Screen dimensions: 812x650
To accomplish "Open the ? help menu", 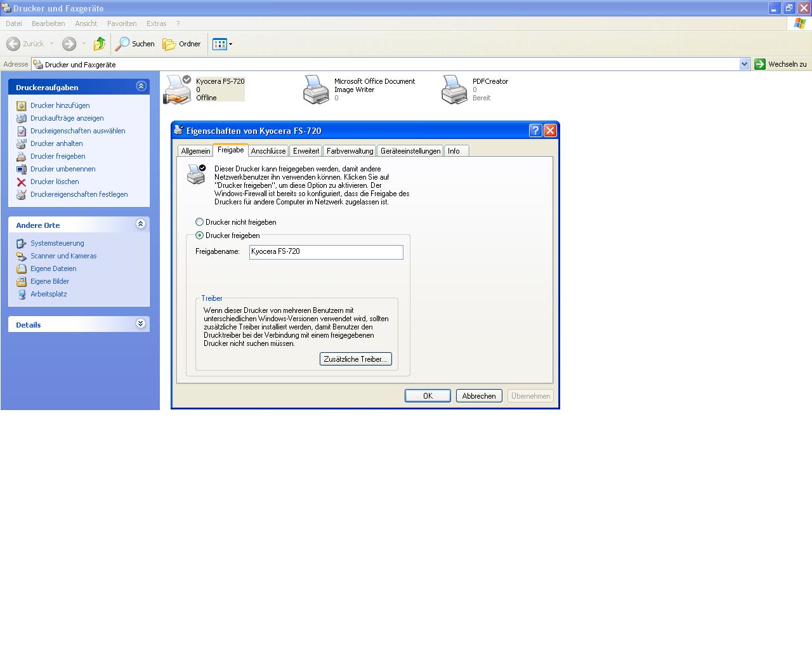I will pos(178,23).
